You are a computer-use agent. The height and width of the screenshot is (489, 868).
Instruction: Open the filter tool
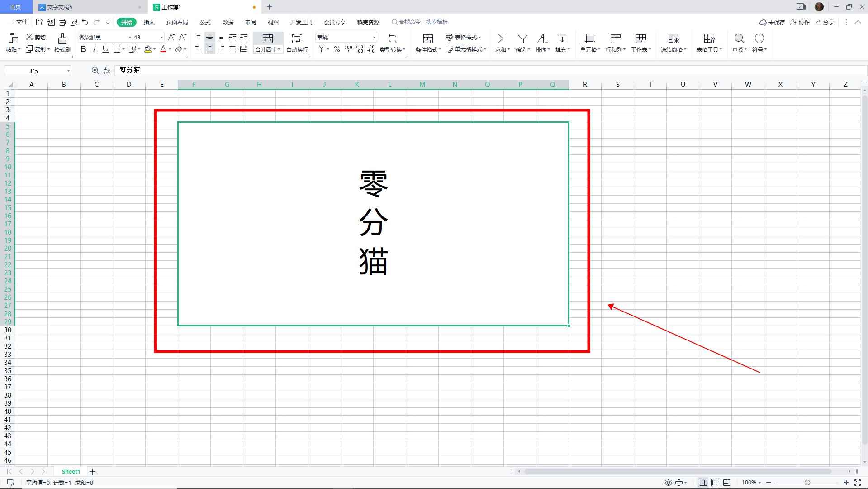pos(522,43)
